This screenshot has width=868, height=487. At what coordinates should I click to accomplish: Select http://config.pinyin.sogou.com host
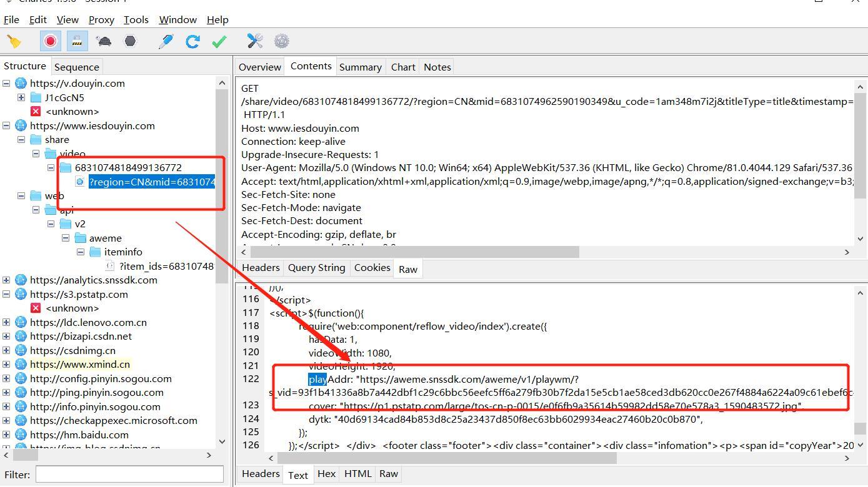pos(101,378)
